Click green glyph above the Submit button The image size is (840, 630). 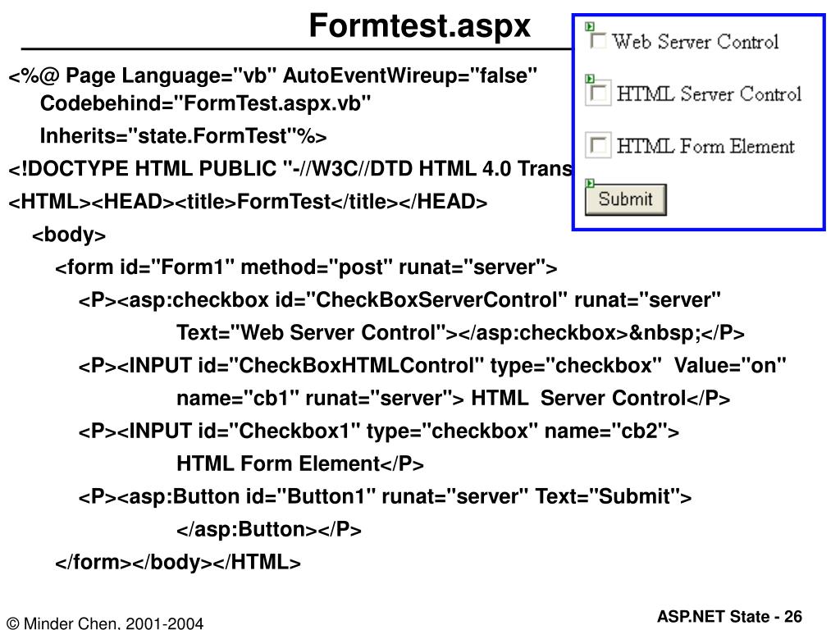pos(590,183)
